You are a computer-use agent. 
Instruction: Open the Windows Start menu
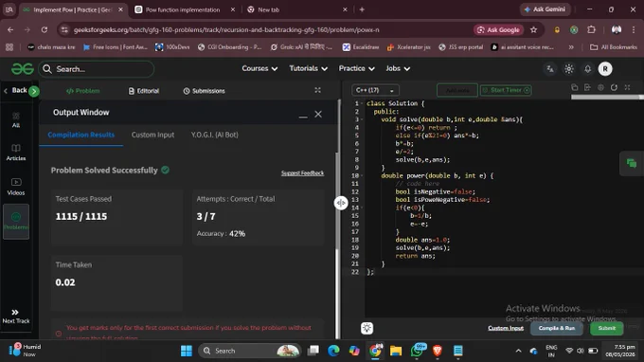186,351
